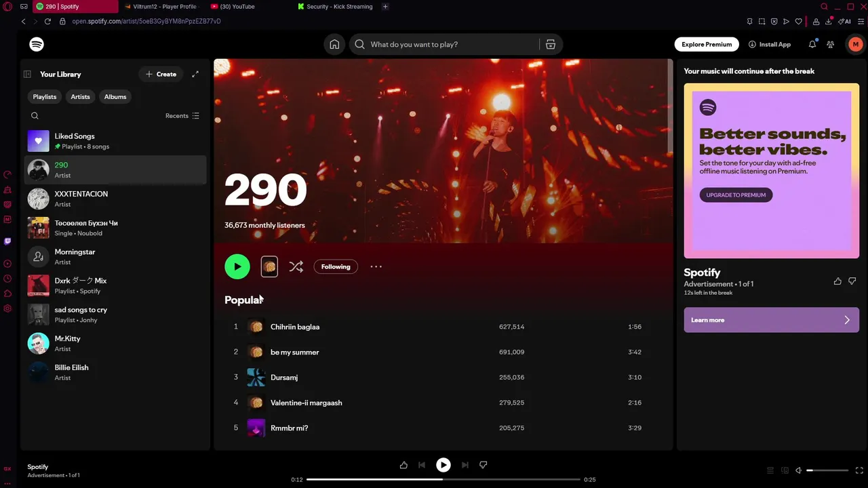
Task: Click thumbs down in the bottom player bar
Action: [x=484, y=465]
